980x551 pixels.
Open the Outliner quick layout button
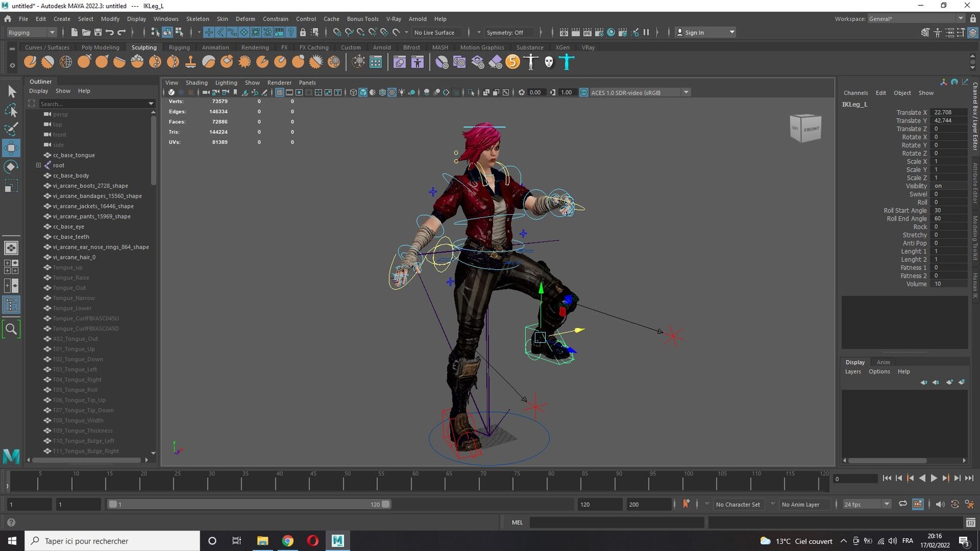coord(11,304)
